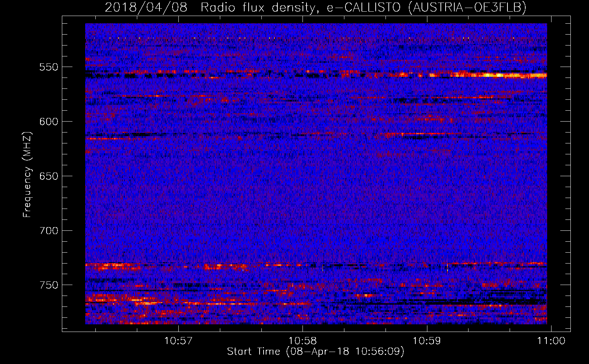Screen dimensions: 589x364
Task: Select the 'Frequency (MHZ)' axis label
Action: 27,174
